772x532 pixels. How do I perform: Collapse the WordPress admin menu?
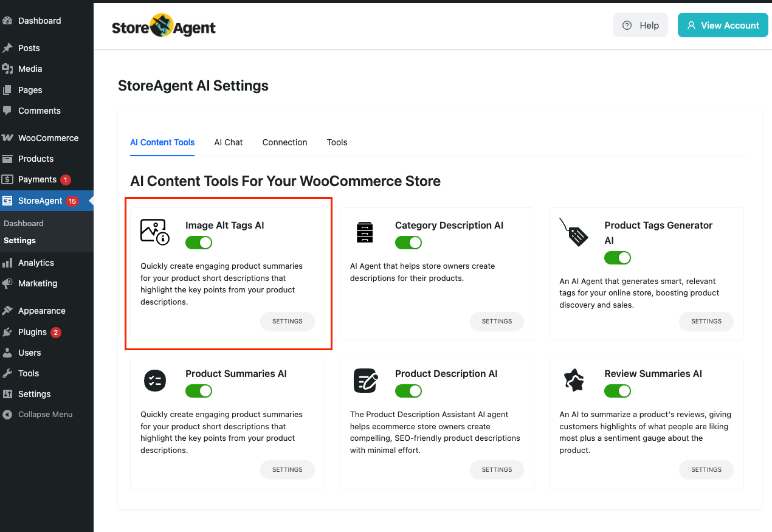[x=45, y=415]
